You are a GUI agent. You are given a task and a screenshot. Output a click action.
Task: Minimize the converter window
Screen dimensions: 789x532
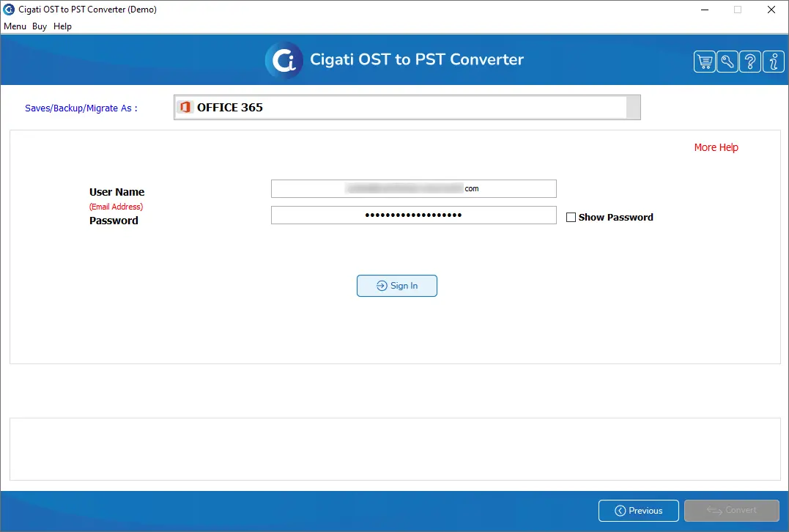[x=705, y=10]
